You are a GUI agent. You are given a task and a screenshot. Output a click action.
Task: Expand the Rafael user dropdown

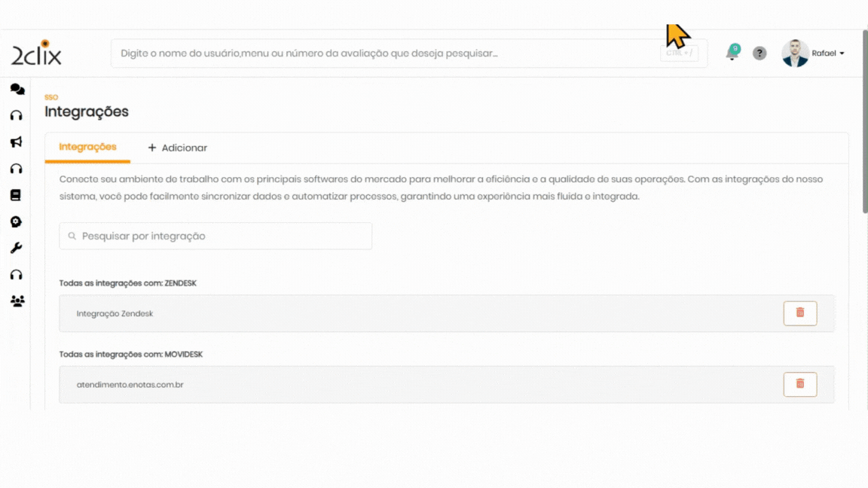pos(828,53)
